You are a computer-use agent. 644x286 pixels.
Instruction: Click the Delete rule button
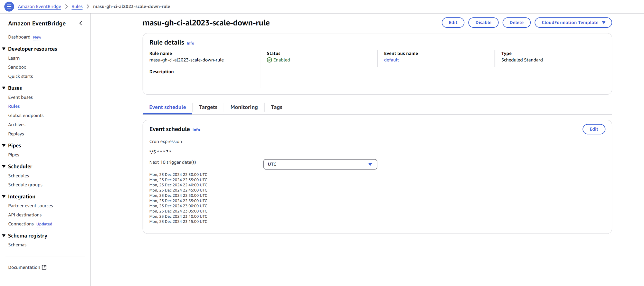point(516,23)
